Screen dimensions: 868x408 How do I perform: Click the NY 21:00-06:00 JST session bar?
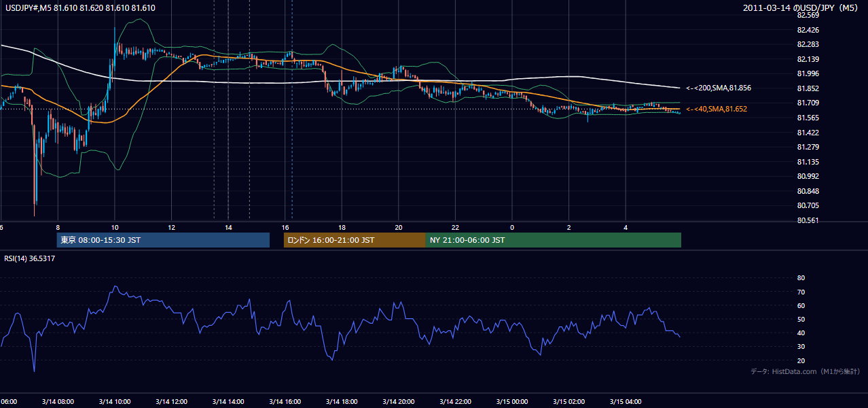554,240
